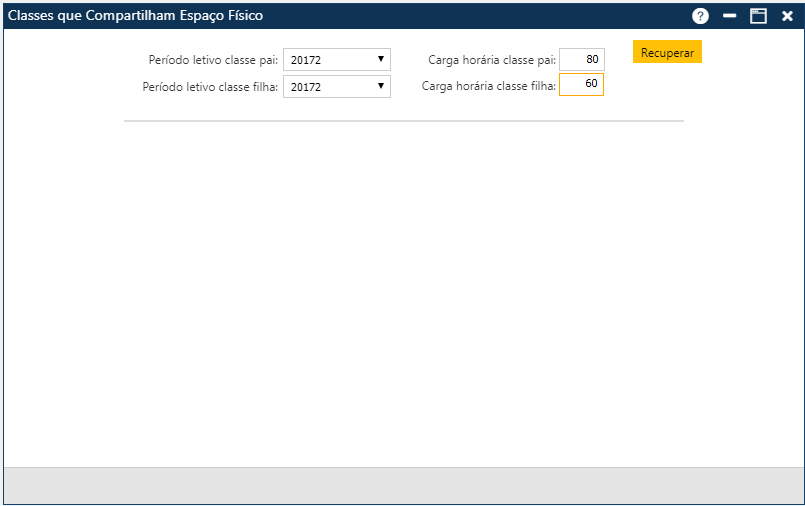Image resolution: width=805 pixels, height=506 pixels.
Task: Click the "Período letivo classe filha:" label
Action: pos(210,87)
